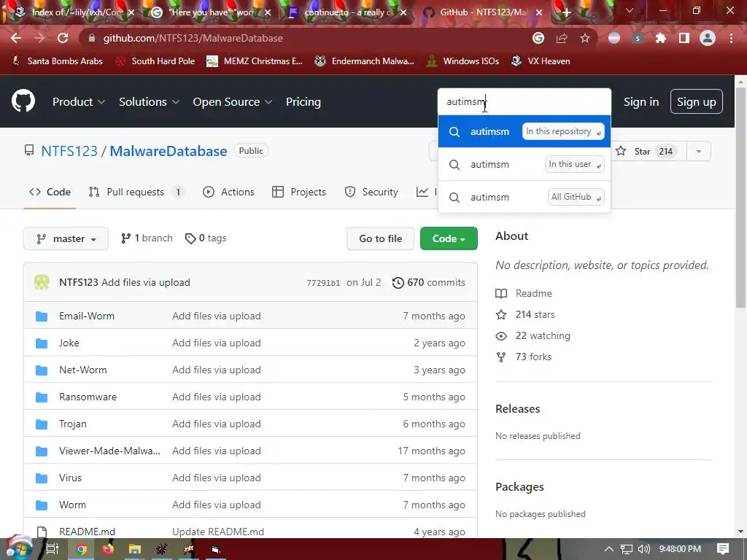Click the Task View taskbar icon
This screenshot has height=560, width=747.
(53, 549)
